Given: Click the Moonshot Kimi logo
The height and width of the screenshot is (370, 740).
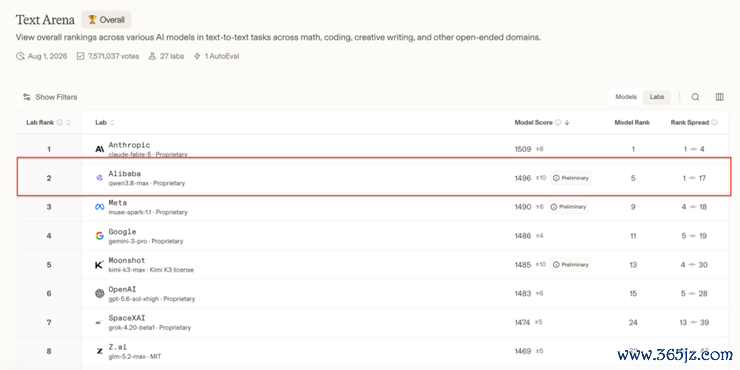Looking at the screenshot, I should [x=100, y=265].
